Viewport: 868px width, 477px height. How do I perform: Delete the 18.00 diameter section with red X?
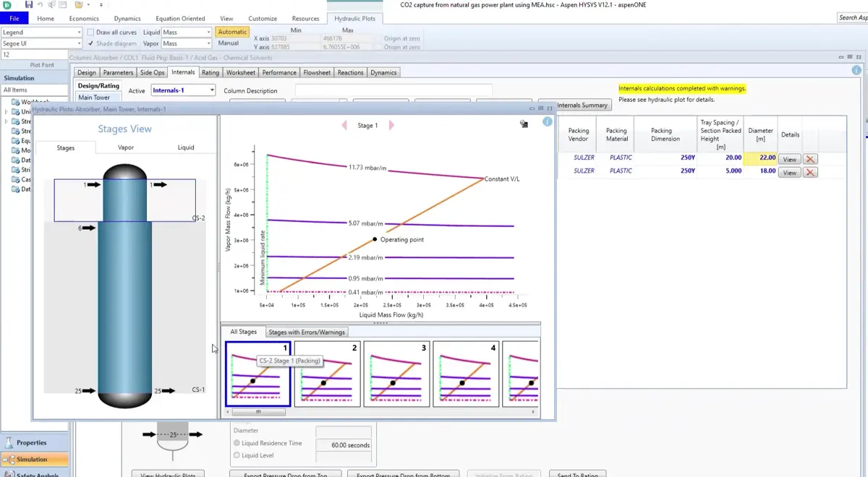click(810, 173)
